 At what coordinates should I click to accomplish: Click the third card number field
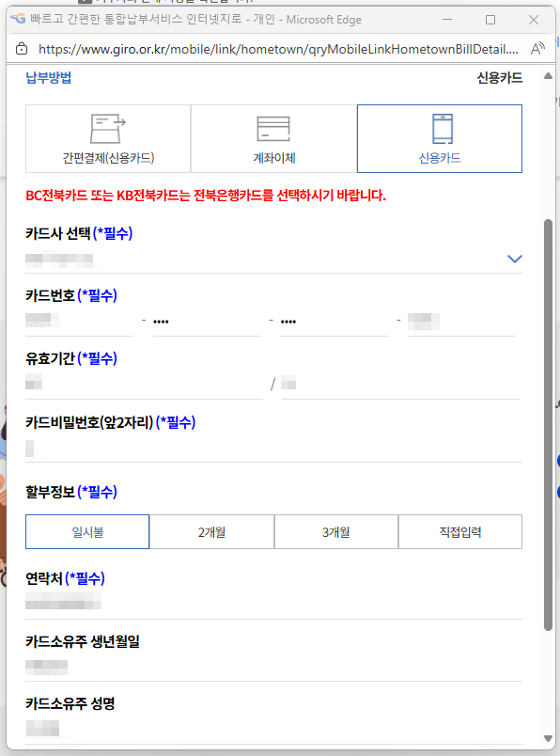[x=334, y=321]
